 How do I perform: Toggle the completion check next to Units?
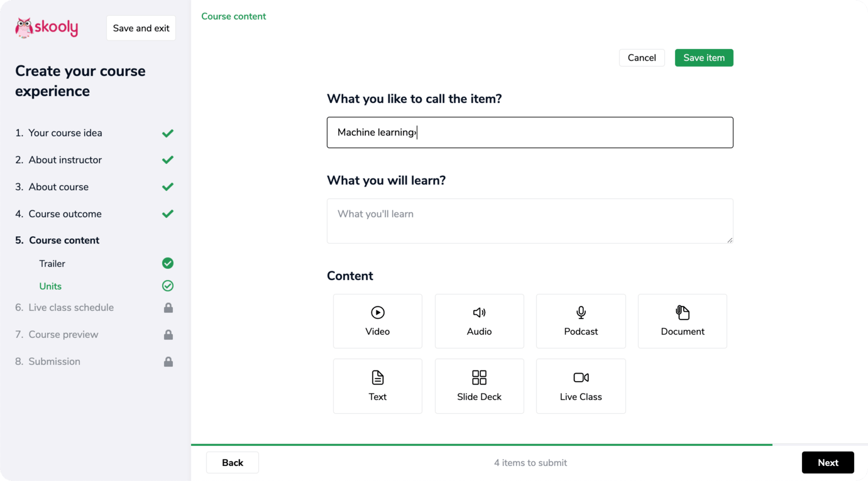[x=167, y=286]
